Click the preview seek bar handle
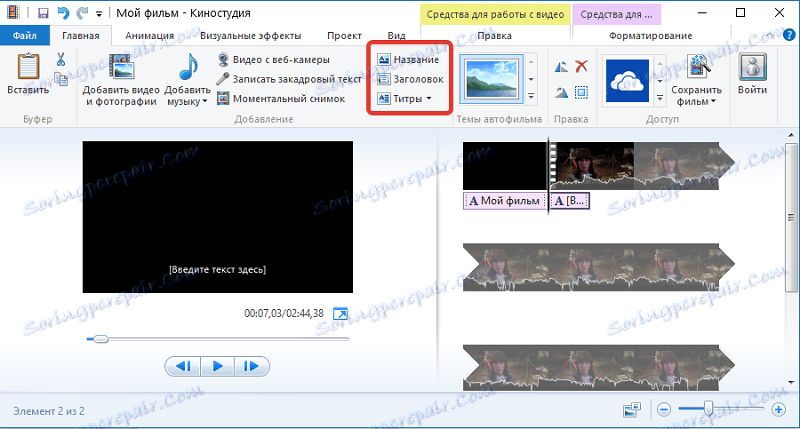The height and width of the screenshot is (429, 800). tap(101, 339)
